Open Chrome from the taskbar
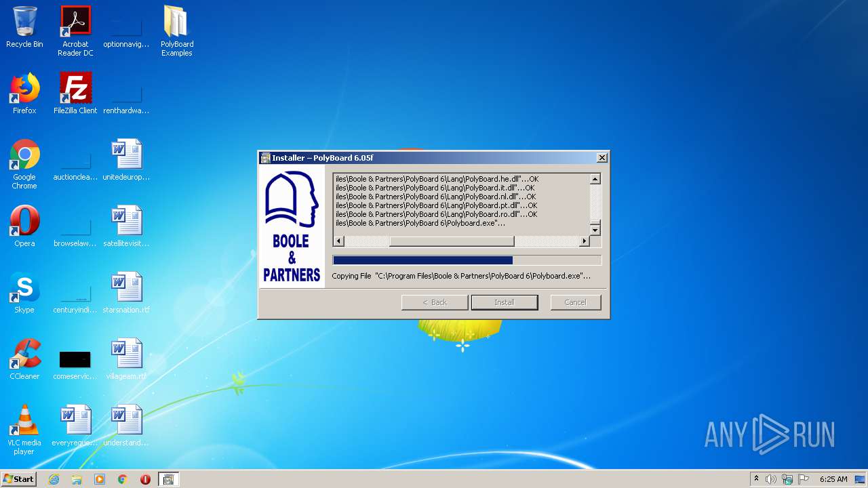 tap(123, 479)
